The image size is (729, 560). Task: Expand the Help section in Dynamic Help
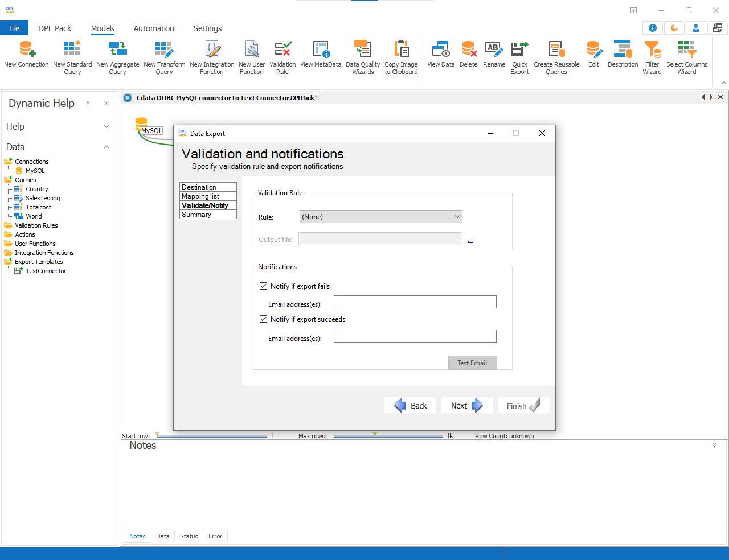click(106, 126)
